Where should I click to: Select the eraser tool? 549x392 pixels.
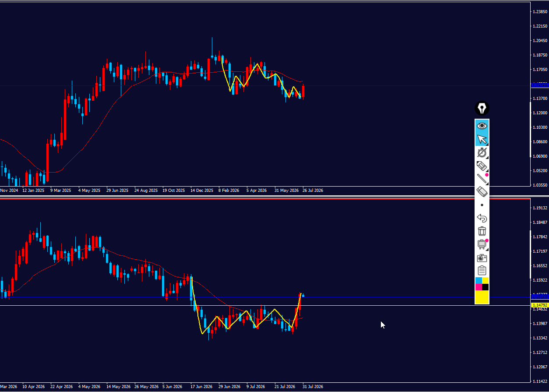[x=482, y=191]
